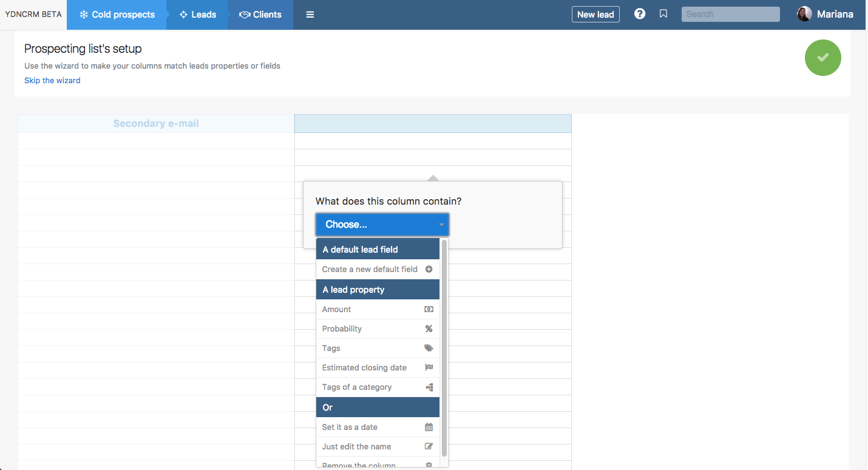Viewport: 868px width, 470px height.
Task: Select Tags from the dropdown list
Action: coord(331,348)
